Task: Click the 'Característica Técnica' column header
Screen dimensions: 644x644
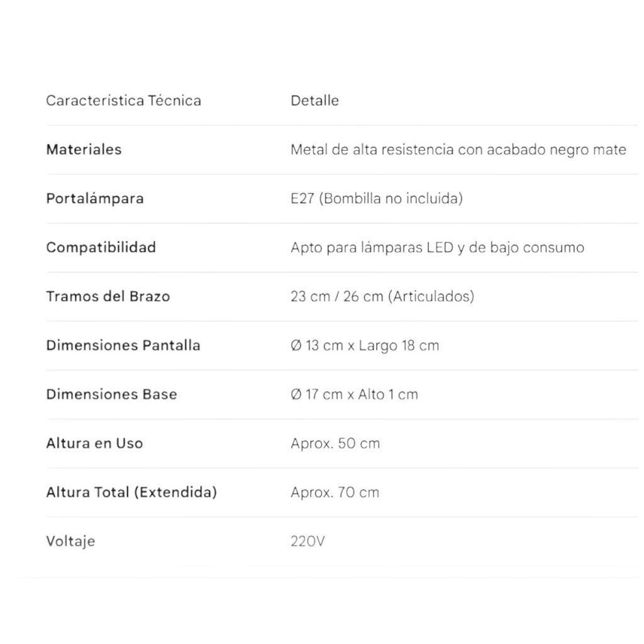Action: tap(123, 101)
